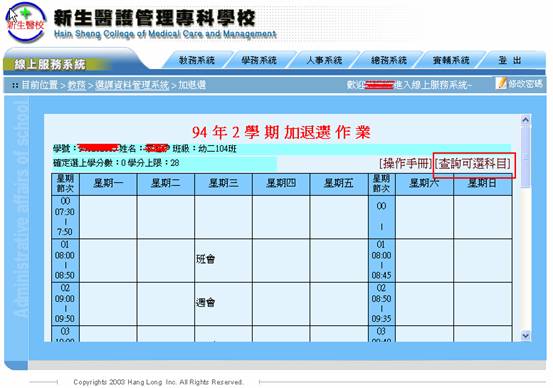Open the 教務系統 tab

[x=197, y=60]
